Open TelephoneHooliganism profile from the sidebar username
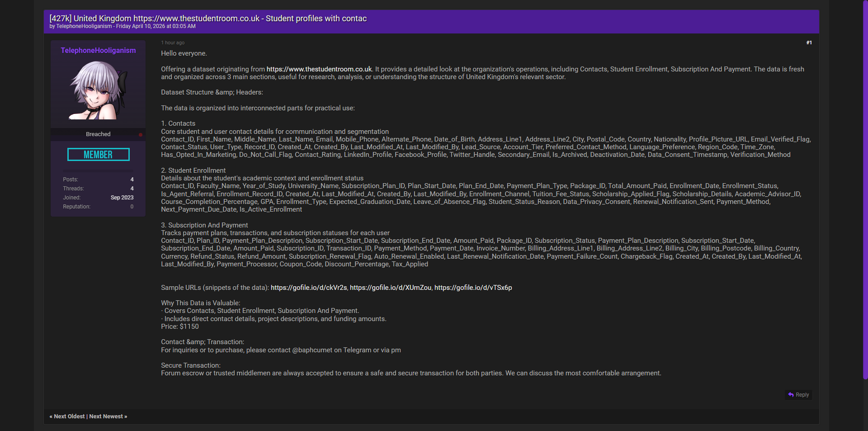Image resolution: width=868 pixels, height=431 pixels. pos(98,51)
